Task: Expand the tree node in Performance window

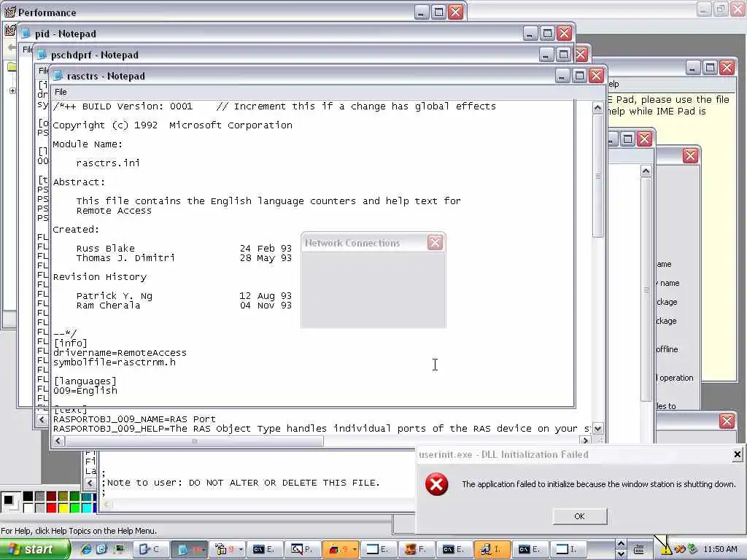Action: pos(12,90)
